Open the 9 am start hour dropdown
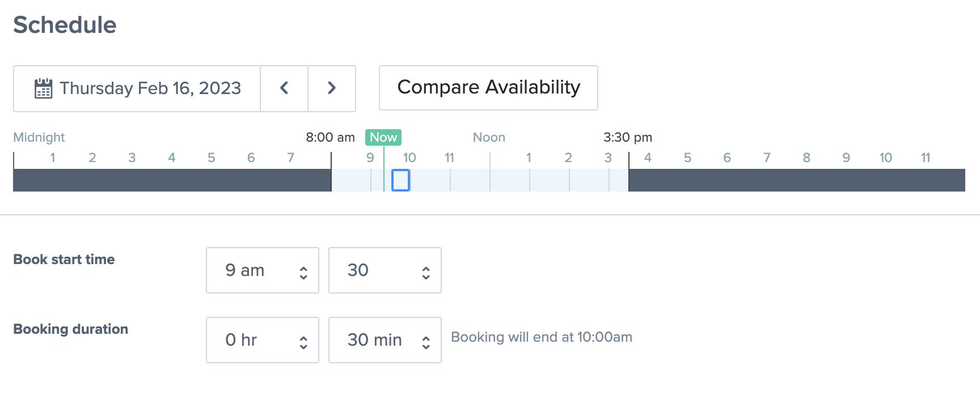The height and width of the screenshot is (408, 980). (x=263, y=270)
